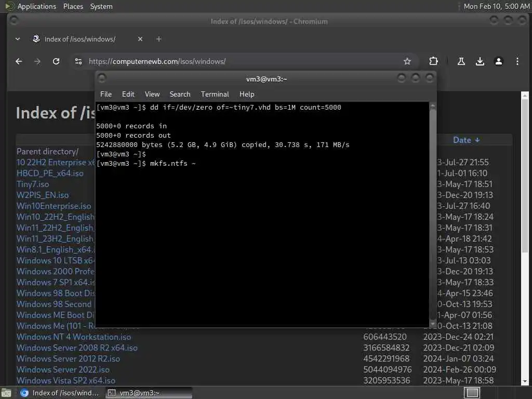Switch to vm3@vm3:~ taskbar entry
532x399 pixels.
coord(149,393)
